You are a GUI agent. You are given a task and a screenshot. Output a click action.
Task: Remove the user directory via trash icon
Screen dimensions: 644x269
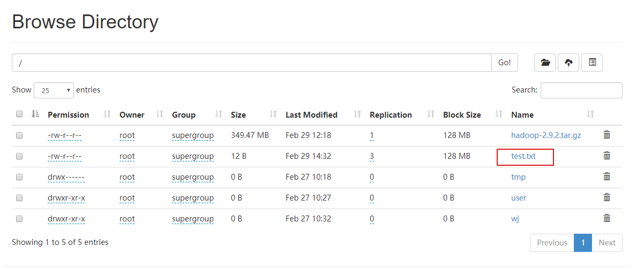(607, 197)
